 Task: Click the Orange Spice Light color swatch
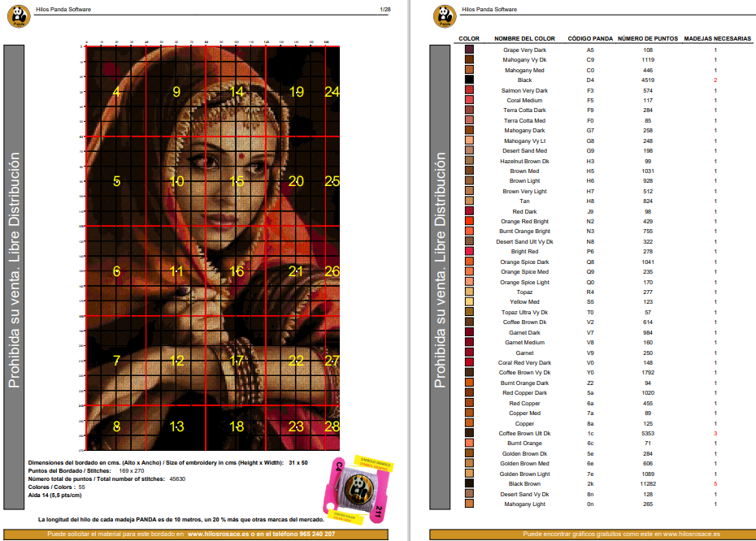click(469, 282)
